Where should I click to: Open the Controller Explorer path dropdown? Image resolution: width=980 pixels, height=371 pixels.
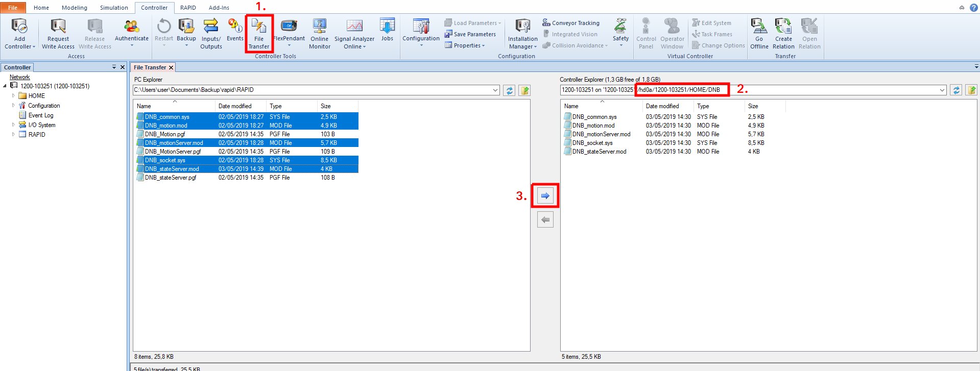point(942,90)
